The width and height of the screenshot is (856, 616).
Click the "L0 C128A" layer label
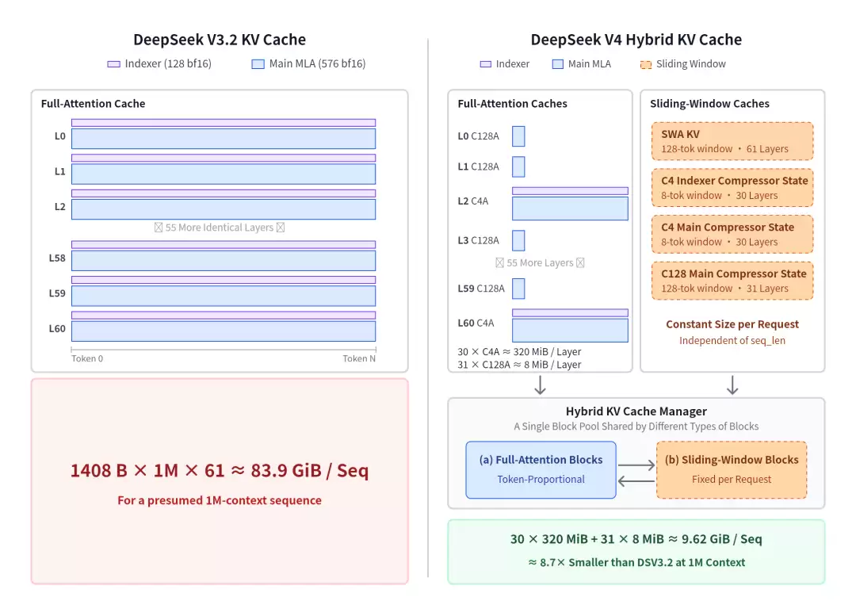point(478,136)
